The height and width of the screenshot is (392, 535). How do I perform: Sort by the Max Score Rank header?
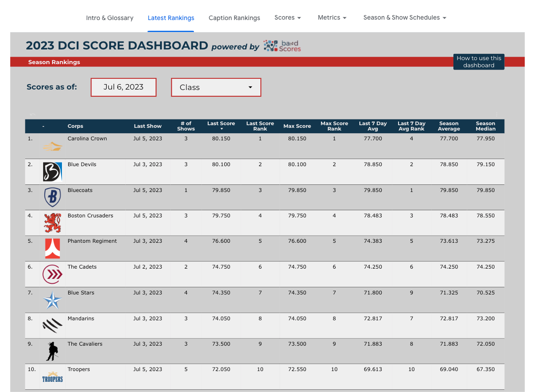point(334,126)
